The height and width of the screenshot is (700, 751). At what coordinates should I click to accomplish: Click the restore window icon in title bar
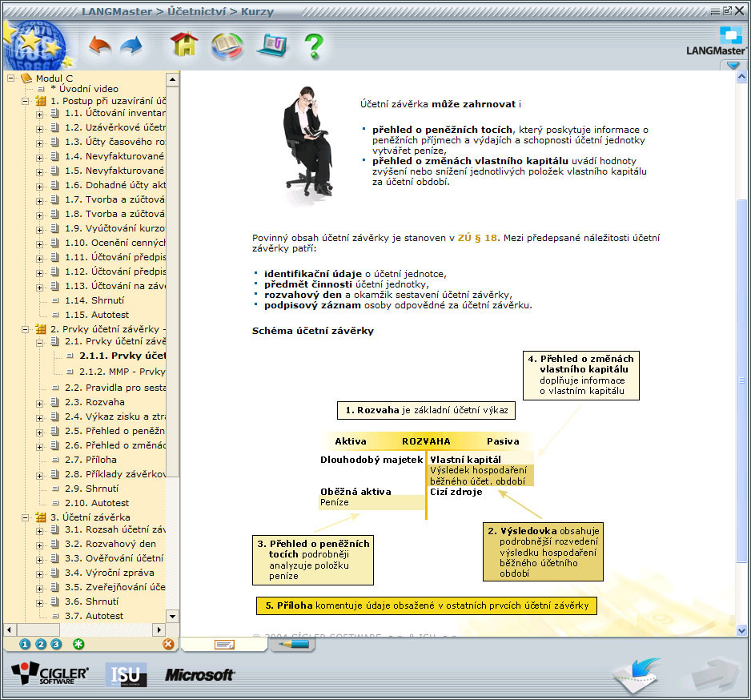(728, 10)
